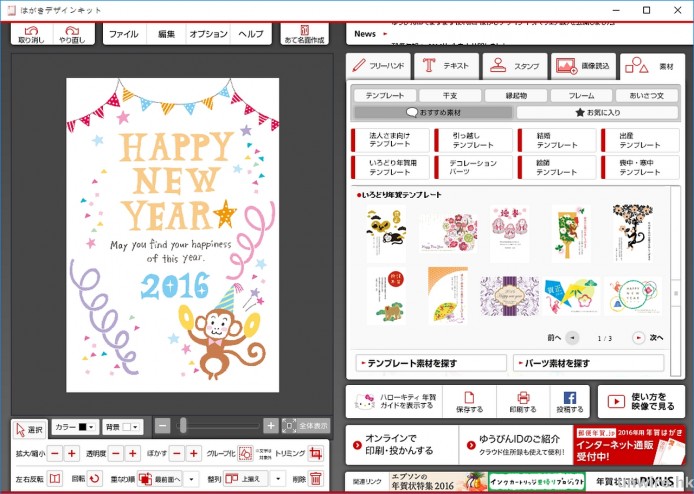
Task: Zoom out canvas with gray minus button
Action: tap(162, 426)
